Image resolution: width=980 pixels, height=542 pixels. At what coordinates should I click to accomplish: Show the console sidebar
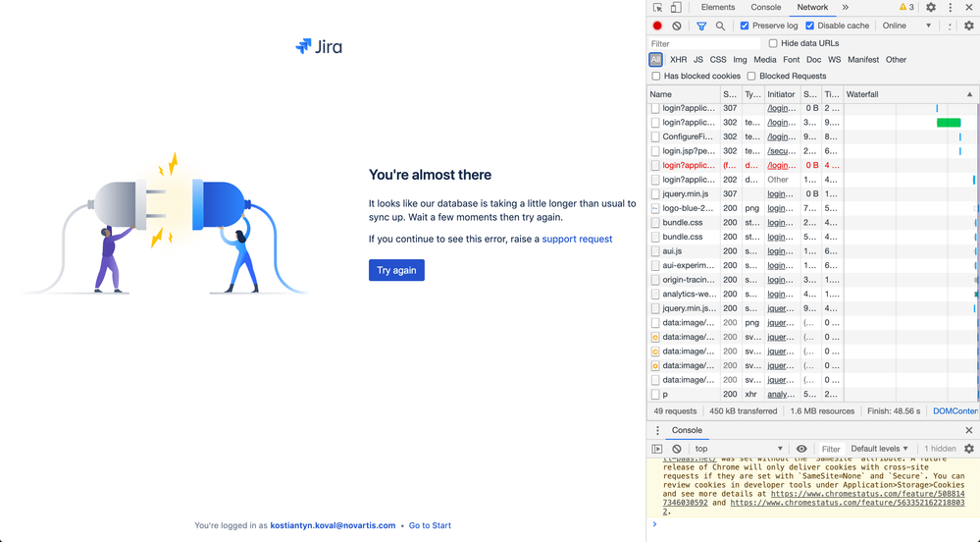[657, 449]
